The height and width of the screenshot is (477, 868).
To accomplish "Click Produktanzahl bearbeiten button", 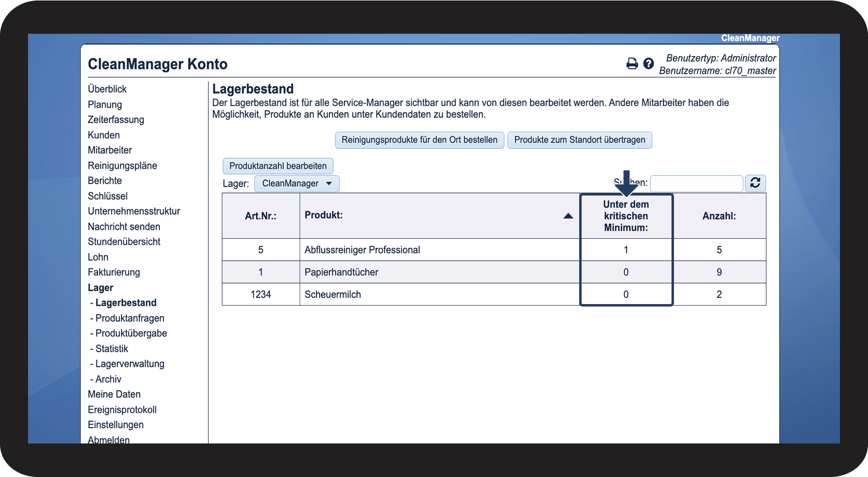I will (278, 166).
